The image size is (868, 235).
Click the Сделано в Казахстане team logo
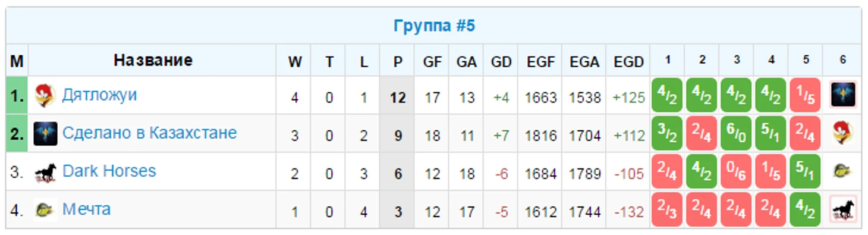tap(45, 133)
